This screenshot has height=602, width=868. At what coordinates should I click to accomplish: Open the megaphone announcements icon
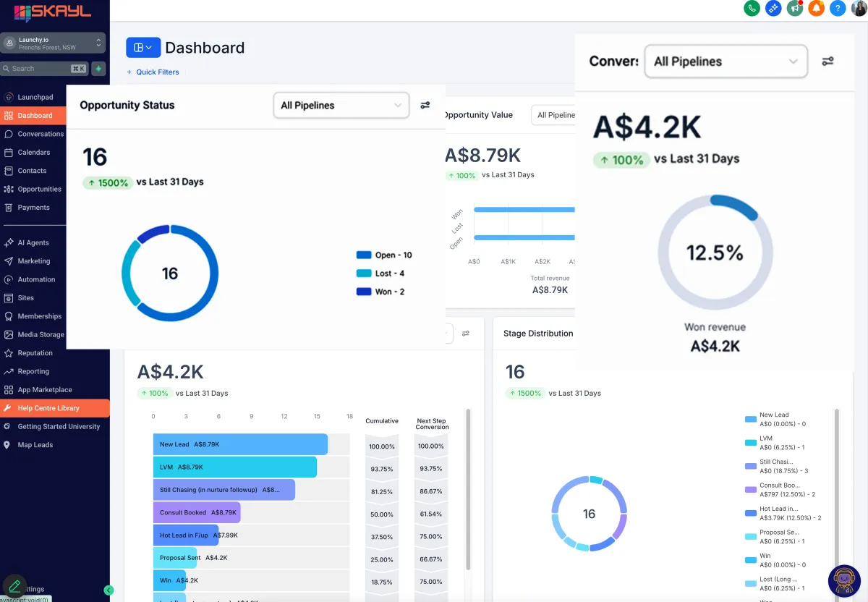click(795, 9)
